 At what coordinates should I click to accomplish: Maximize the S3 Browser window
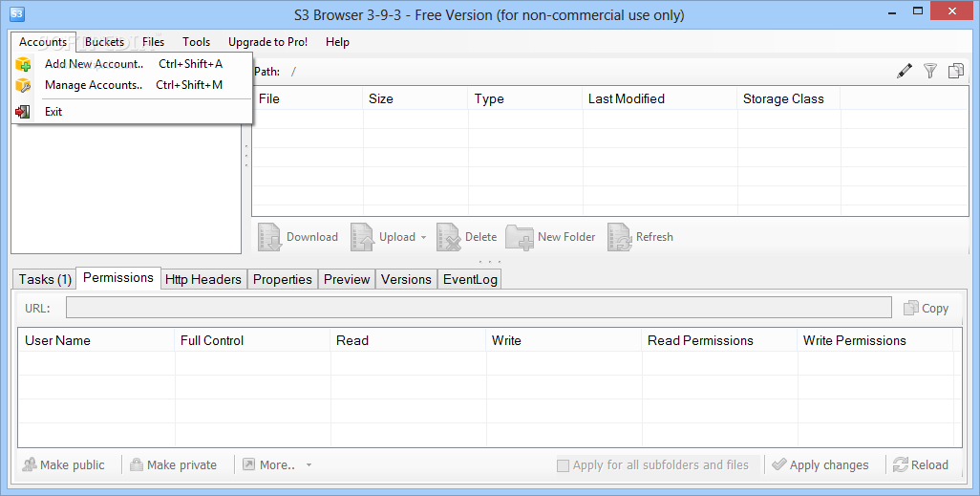[x=918, y=11]
